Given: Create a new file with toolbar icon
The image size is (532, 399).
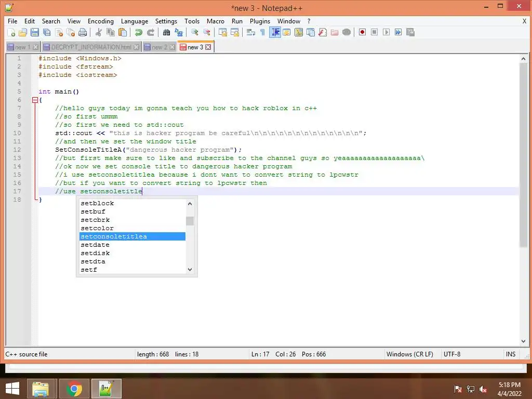Looking at the screenshot, I should 11,32.
